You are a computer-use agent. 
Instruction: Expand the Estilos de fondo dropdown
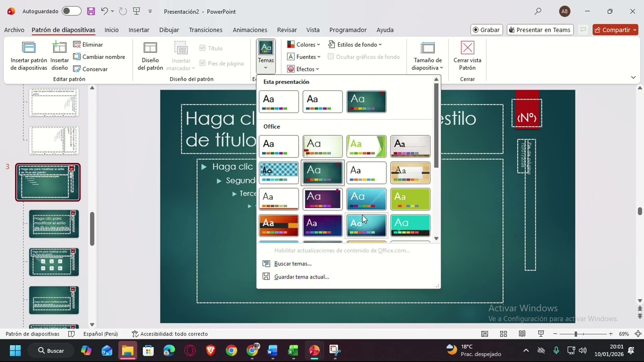(355, 45)
